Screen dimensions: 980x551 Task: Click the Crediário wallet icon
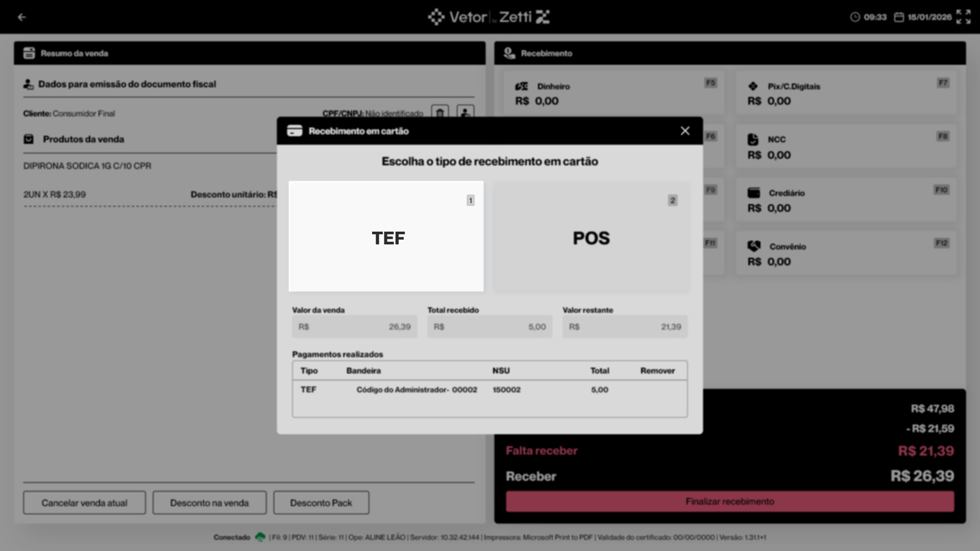(x=753, y=193)
